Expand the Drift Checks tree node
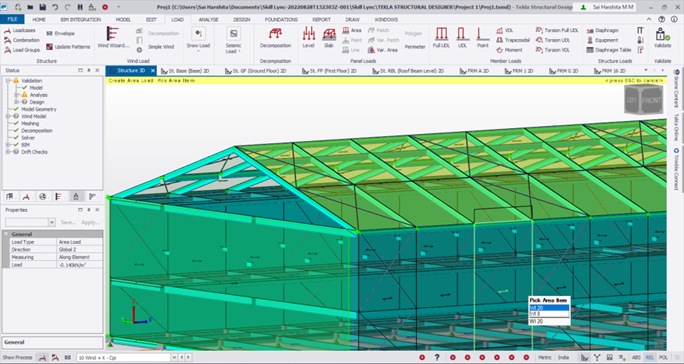 (7, 152)
